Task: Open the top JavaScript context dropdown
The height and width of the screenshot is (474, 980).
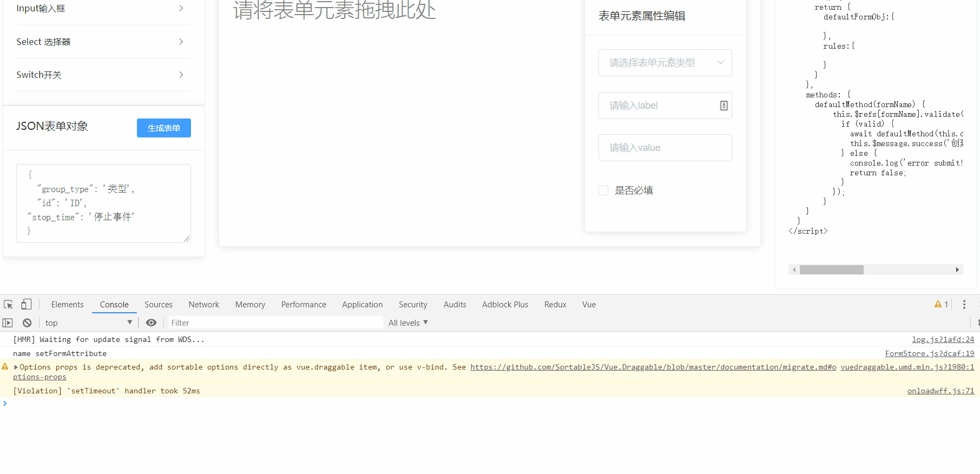Action: [88, 323]
